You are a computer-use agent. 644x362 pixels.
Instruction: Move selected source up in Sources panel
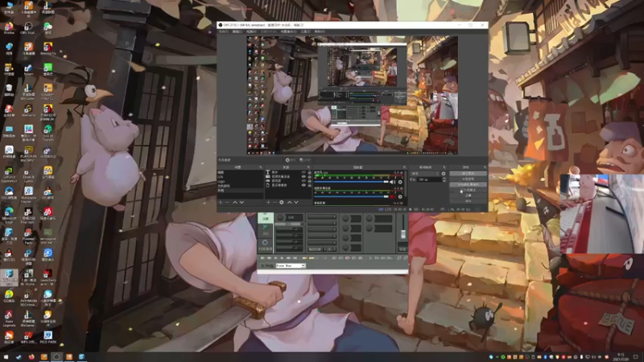[290, 203]
